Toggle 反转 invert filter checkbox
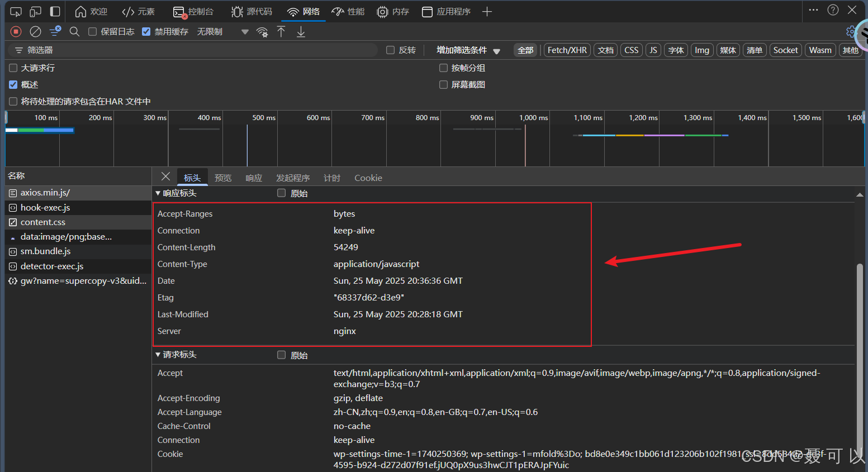This screenshot has width=868, height=472. (x=391, y=50)
